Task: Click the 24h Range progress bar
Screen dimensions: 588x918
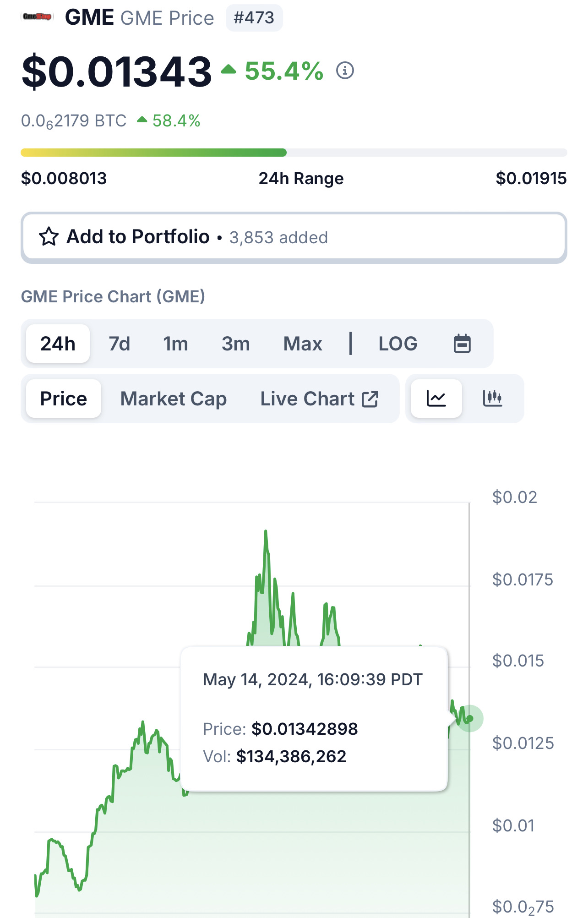Action: (x=294, y=153)
